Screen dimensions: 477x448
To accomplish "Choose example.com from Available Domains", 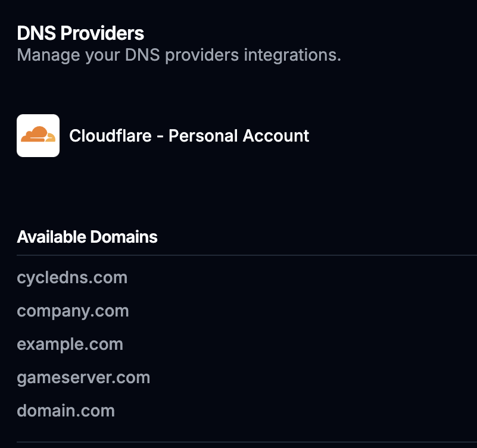I will (70, 344).
